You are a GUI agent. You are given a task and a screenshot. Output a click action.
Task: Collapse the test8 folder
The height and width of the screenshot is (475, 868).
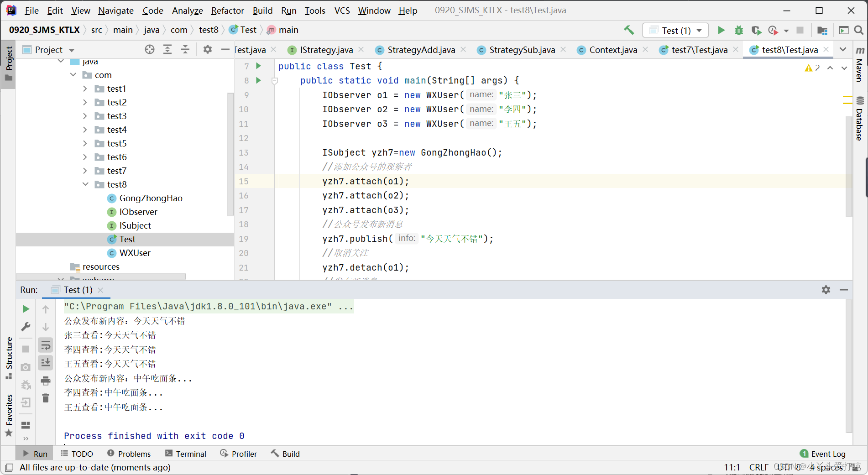(85, 184)
